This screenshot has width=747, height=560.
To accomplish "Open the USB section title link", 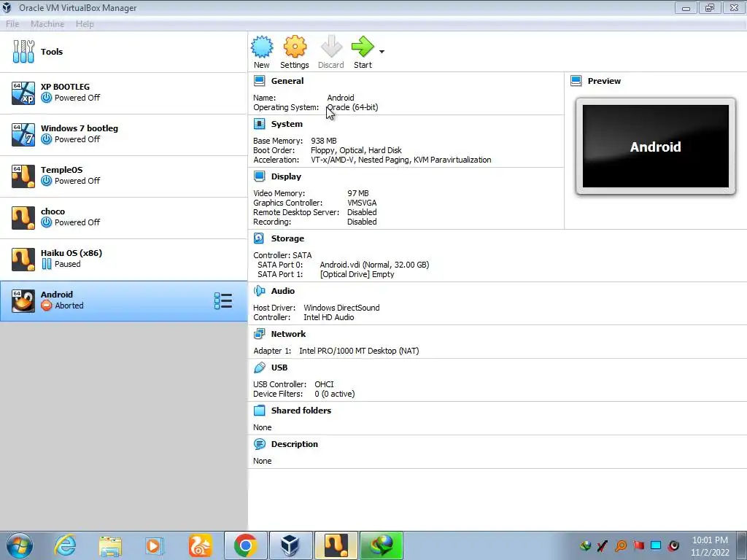I will [x=279, y=367].
